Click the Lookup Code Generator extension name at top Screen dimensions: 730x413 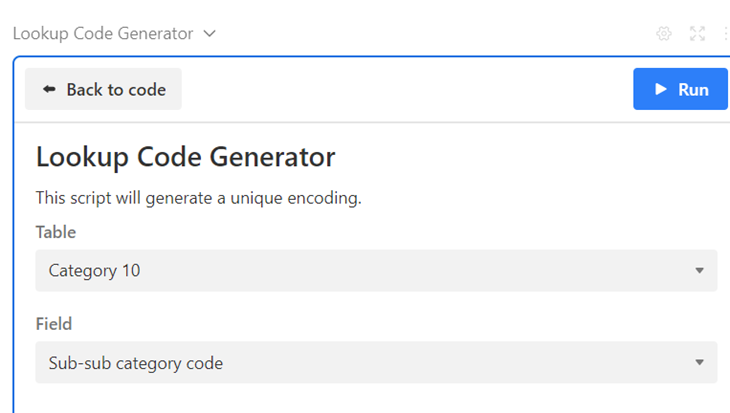(103, 34)
